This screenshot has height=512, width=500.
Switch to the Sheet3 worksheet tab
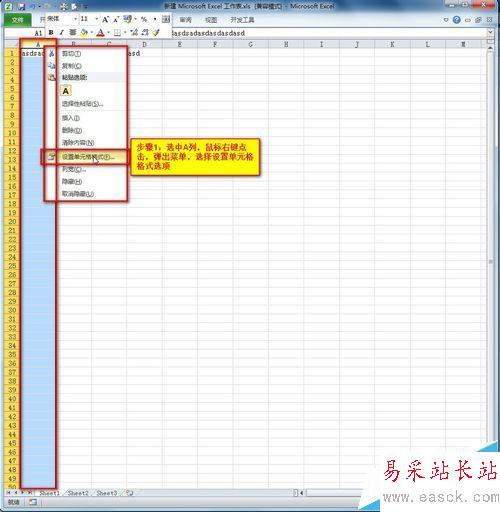(107, 493)
